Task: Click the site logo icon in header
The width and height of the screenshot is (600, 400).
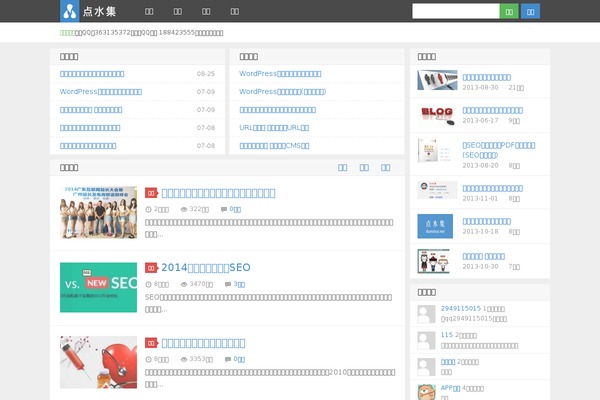Action: click(69, 11)
